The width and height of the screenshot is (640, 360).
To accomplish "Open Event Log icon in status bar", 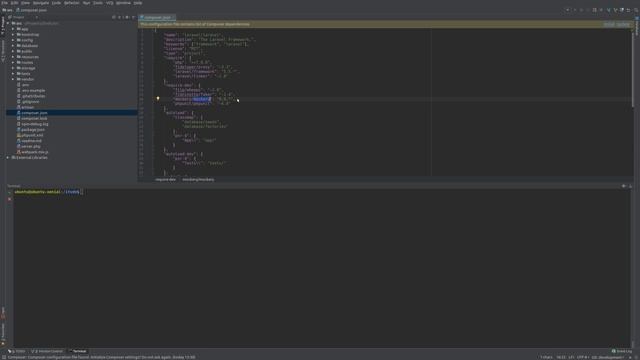I will click(x=622, y=351).
